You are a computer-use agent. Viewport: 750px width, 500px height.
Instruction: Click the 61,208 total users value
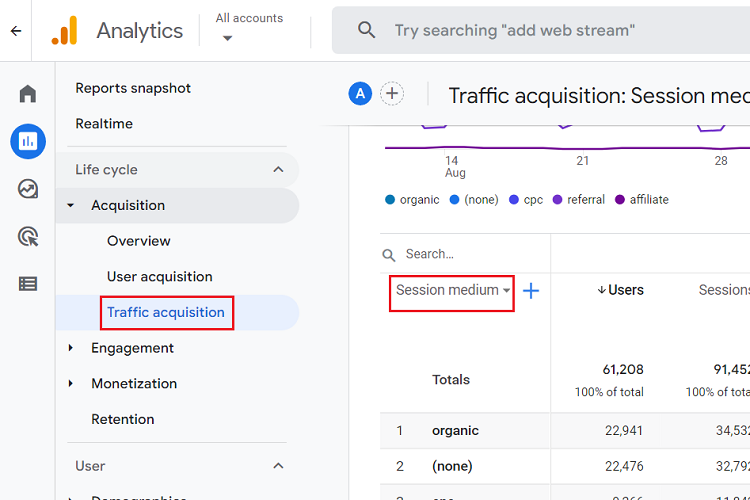click(623, 369)
